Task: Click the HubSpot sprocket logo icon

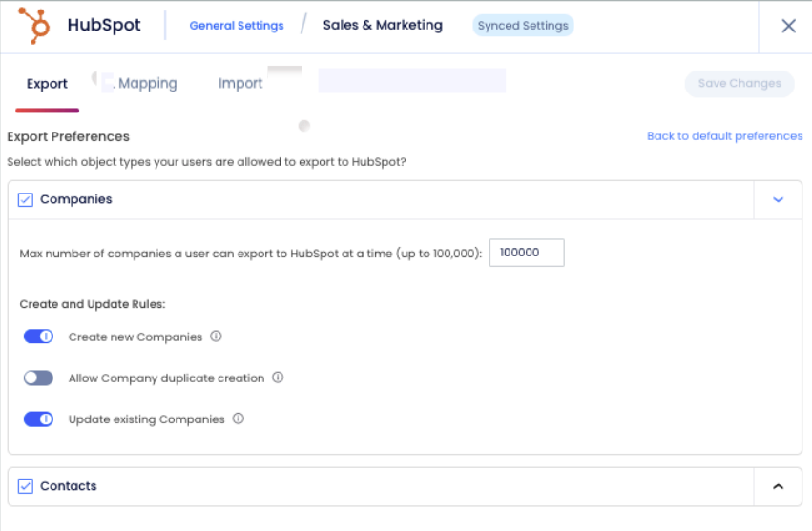Action: click(35, 26)
